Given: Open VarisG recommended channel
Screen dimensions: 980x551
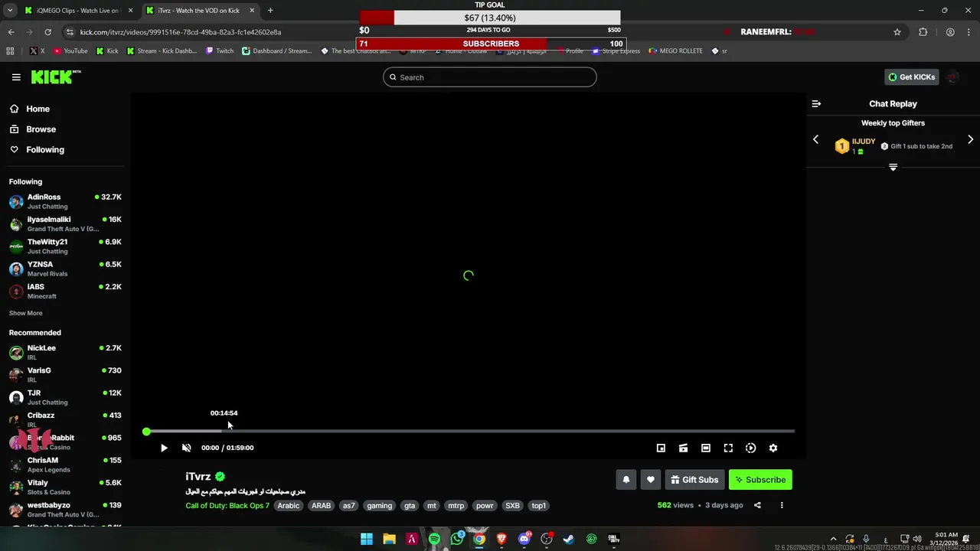Looking at the screenshot, I should [65, 374].
